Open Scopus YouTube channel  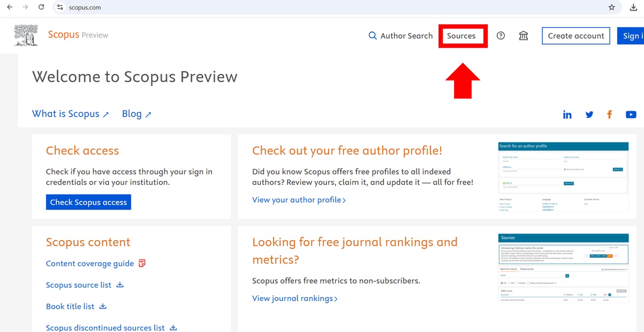pyautogui.click(x=631, y=114)
